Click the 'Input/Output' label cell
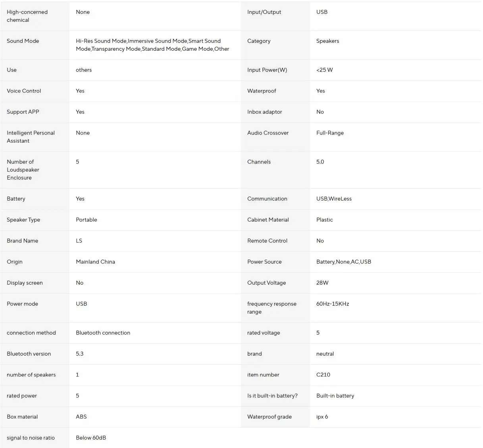 point(264,12)
